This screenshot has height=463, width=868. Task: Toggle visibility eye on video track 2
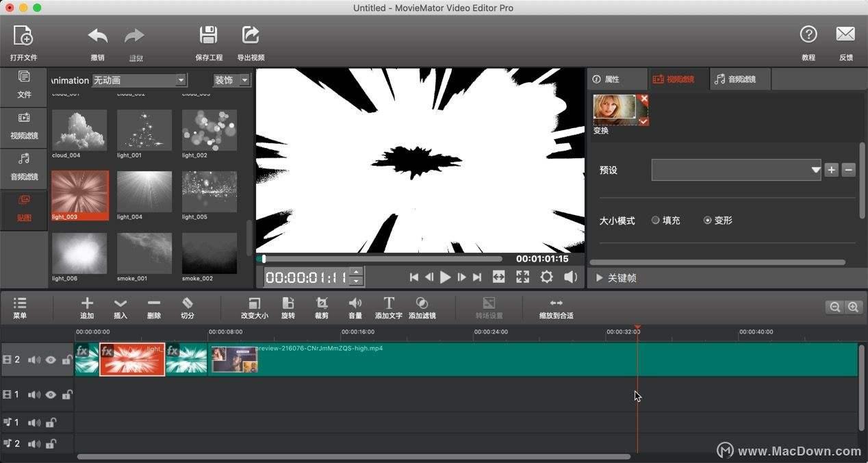51,360
